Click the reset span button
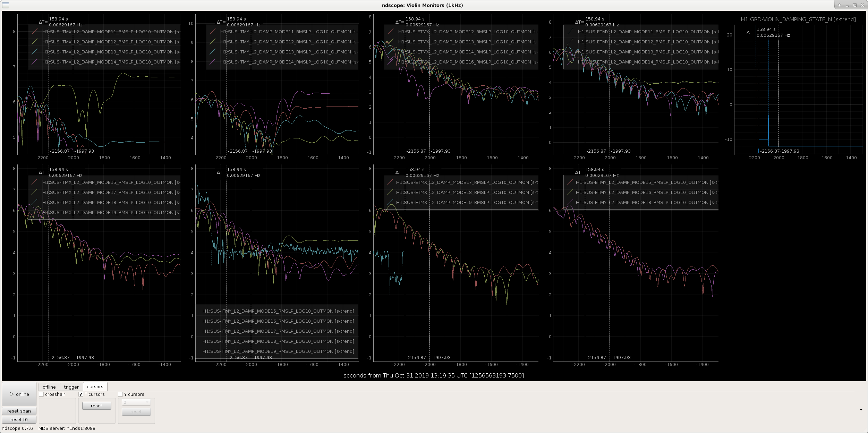 tap(19, 411)
